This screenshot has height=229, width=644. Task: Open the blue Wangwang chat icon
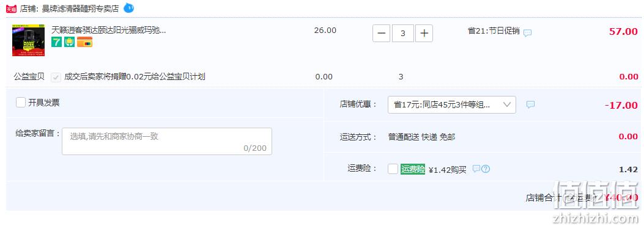coord(128,7)
